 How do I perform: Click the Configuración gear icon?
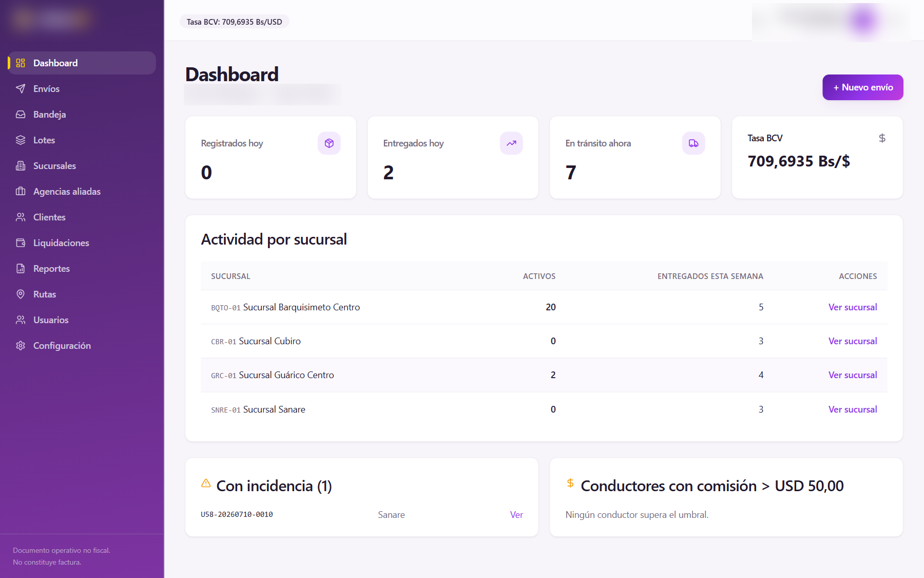coord(21,345)
